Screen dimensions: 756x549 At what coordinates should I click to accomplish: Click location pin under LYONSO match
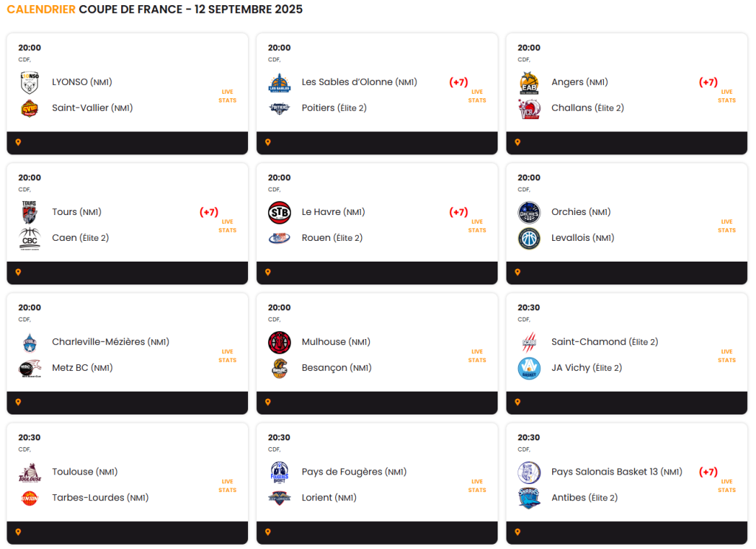coord(18,143)
